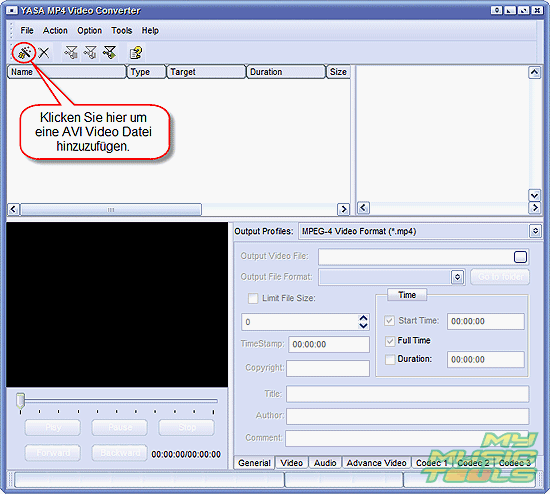
Task: Click the Start Time value field
Action: coord(486,321)
